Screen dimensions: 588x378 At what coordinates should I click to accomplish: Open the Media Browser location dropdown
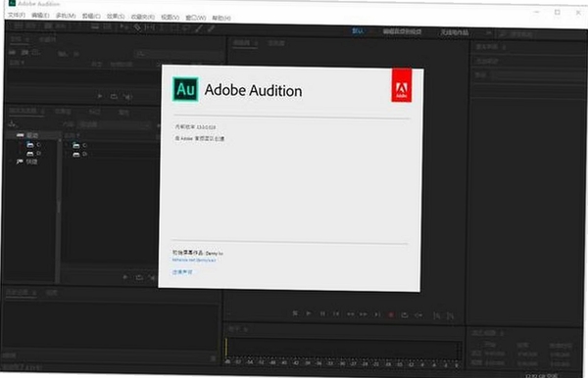click(x=115, y=124)
